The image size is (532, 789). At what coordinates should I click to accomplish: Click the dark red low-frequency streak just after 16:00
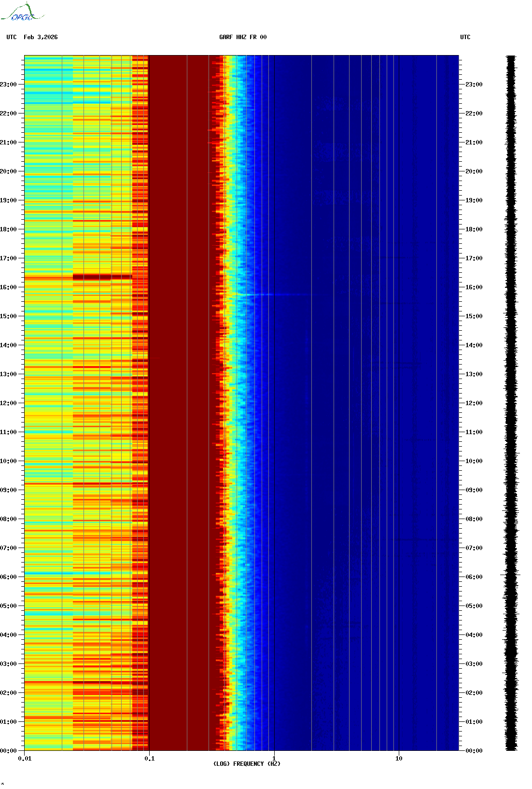(x=102, y=277)
